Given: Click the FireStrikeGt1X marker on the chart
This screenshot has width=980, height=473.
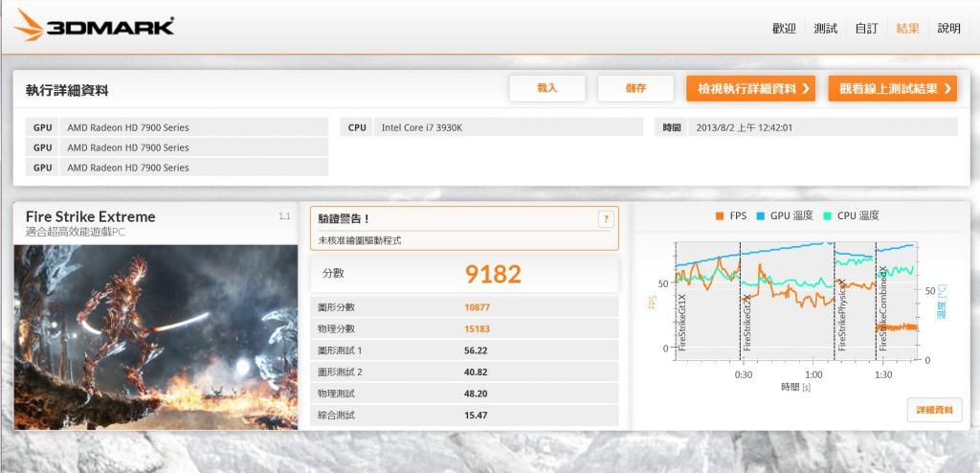Looking at the screenshot, I should coord(681,322).
